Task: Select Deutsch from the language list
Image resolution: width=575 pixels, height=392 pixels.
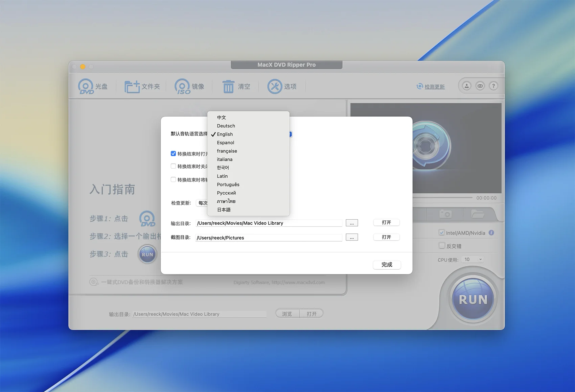Action: [x=226, y=126]
